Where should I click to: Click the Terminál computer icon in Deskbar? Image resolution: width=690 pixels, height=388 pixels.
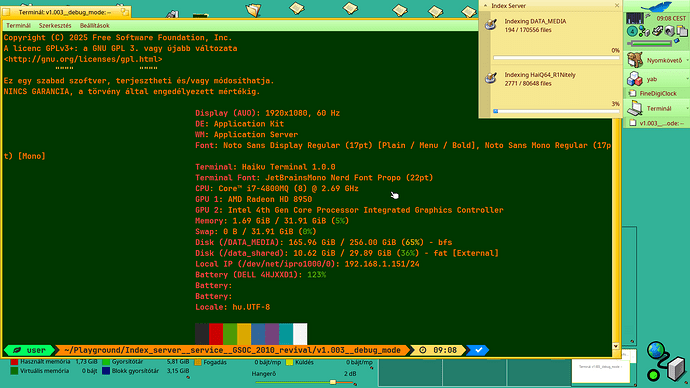pos(635,108)
